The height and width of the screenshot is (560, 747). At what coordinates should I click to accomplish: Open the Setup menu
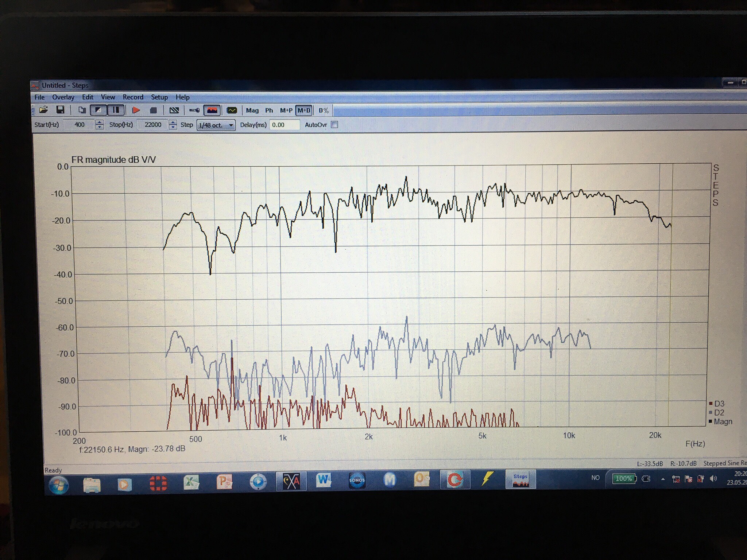pyautogui.click(x=159, y=97)
